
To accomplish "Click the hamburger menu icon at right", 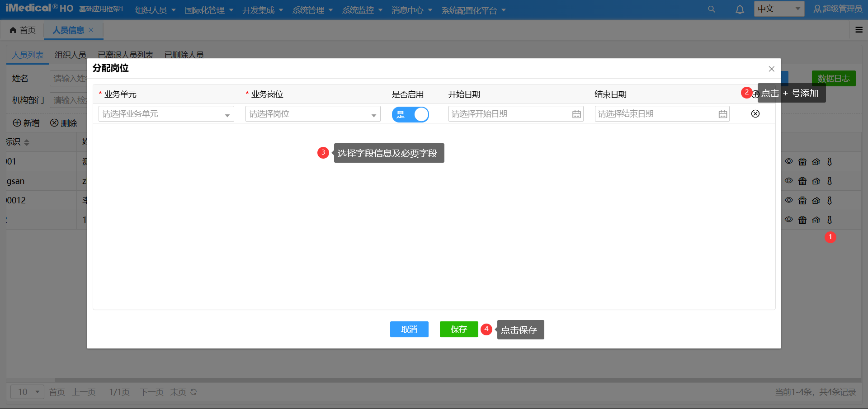I will pyautogui.click(x=859, y=30).
